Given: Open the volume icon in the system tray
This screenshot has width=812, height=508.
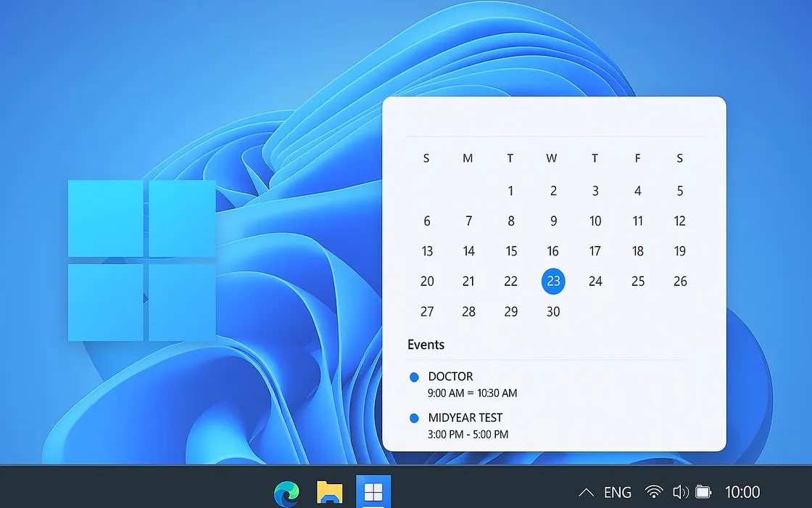Looking at the screenshot, I should click(682, 491).
